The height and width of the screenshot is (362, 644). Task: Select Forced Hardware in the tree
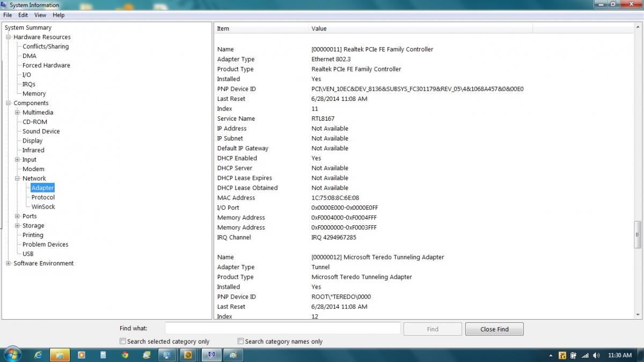[x=46, y=65]
